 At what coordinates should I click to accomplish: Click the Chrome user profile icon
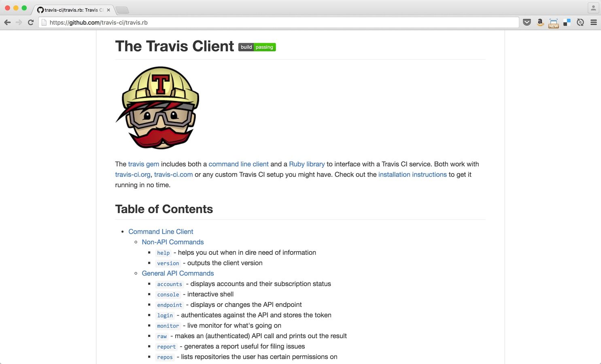tap(593, 8)
